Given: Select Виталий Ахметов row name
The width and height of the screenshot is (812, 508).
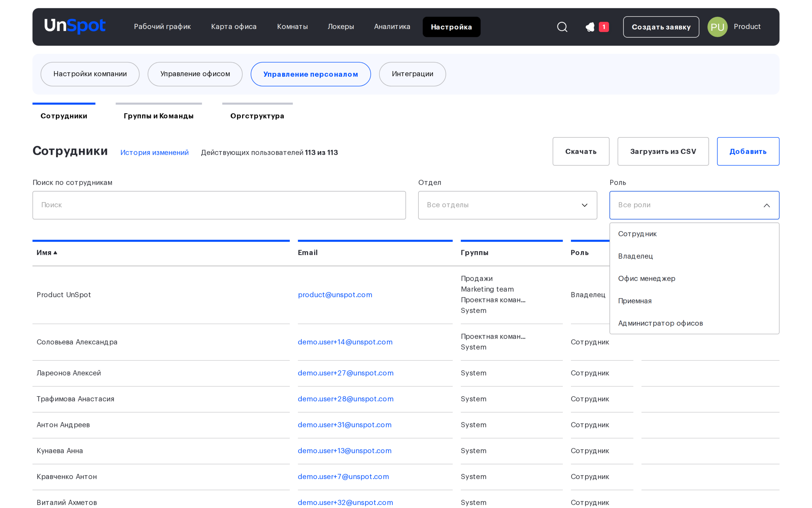Looking at the screenshot, I should click(x=67, y=502).
